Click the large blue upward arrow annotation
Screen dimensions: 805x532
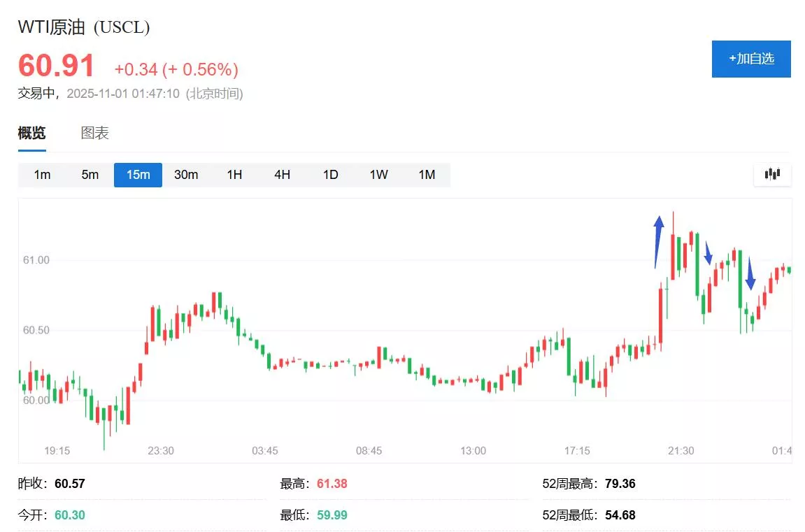(x=658, y=241)
